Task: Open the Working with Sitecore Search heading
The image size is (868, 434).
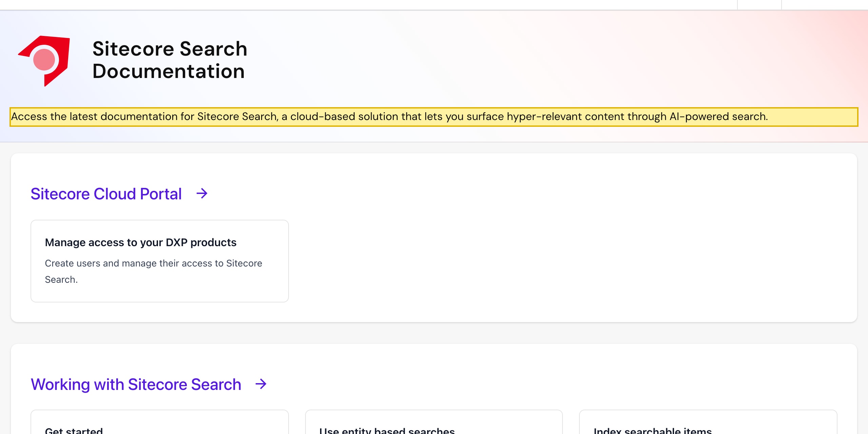Action: coord(136,384)
